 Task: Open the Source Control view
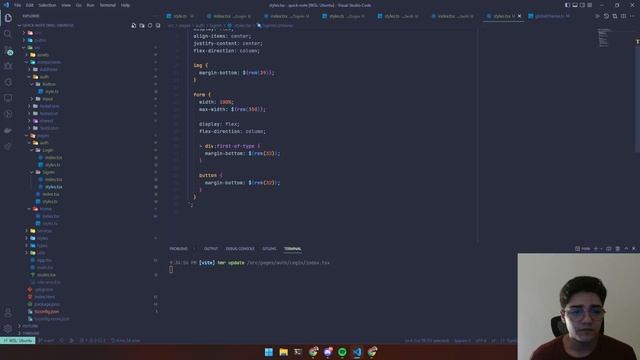click(8, 50)
